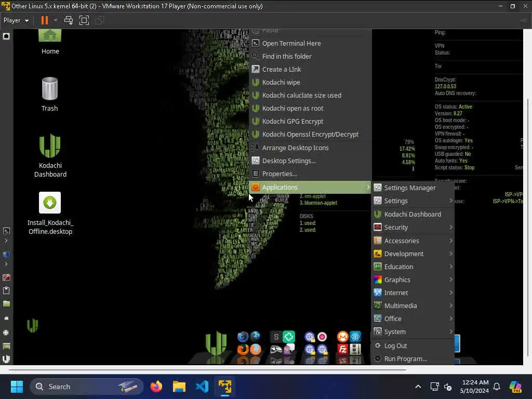The height and width of the screenshot is (399, 532).
Task: Expand the Internet submenu
Action: click(x=413, y=292)
